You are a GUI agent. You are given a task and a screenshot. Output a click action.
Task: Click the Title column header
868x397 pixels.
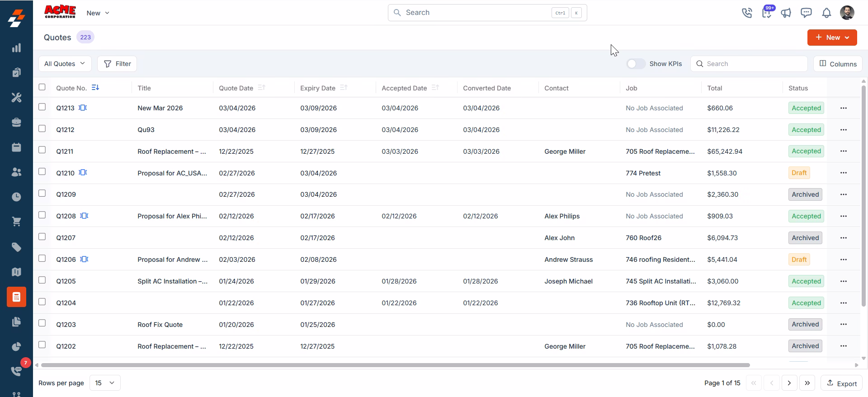[144, 88]
